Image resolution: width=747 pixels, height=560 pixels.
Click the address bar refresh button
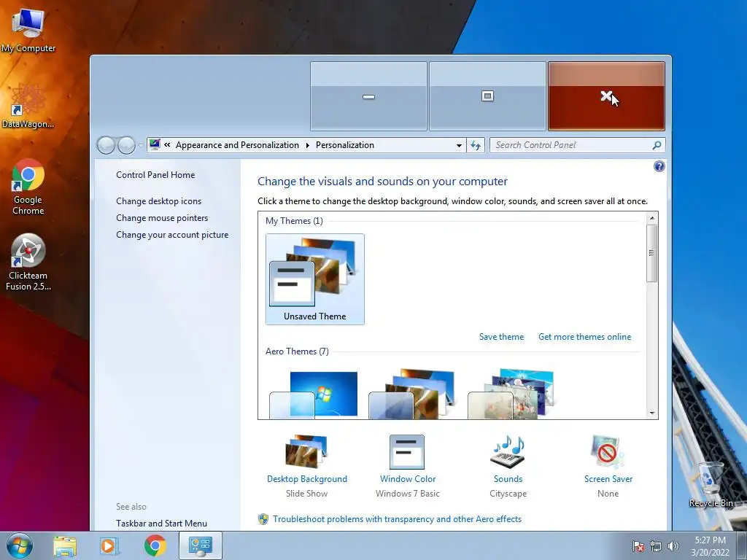point(476,145)
